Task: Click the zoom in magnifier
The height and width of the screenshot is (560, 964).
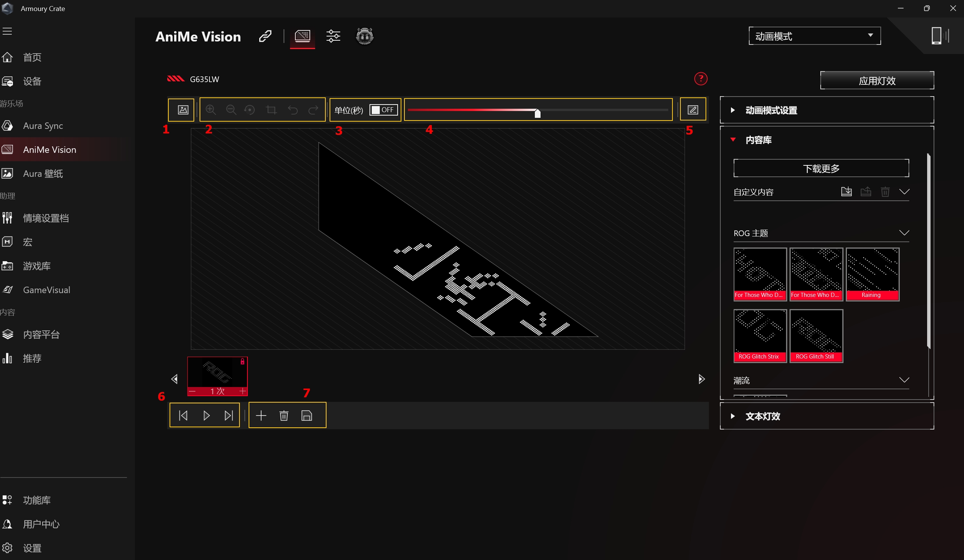Action: pos(211,110)
